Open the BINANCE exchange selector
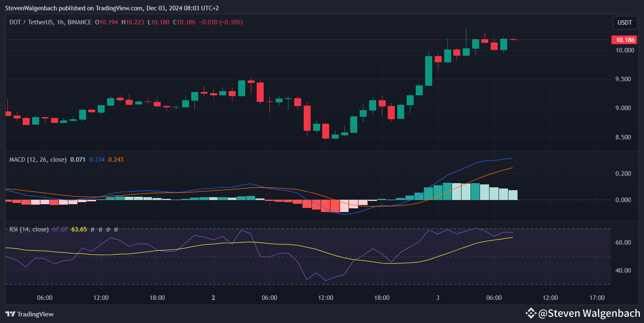Viewport: 644px width, 323px height. pyautogui.click(x=79, y=22)
